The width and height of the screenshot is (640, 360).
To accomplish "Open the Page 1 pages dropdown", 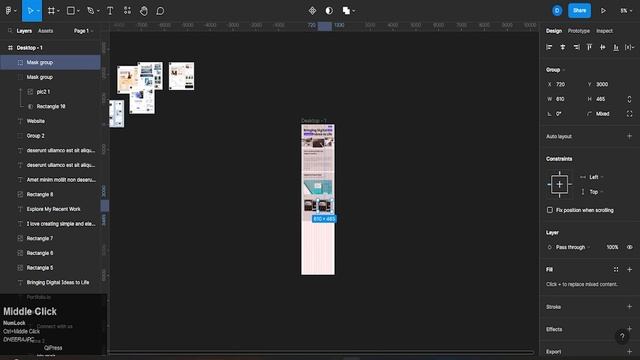I will [x=84, y=31].
